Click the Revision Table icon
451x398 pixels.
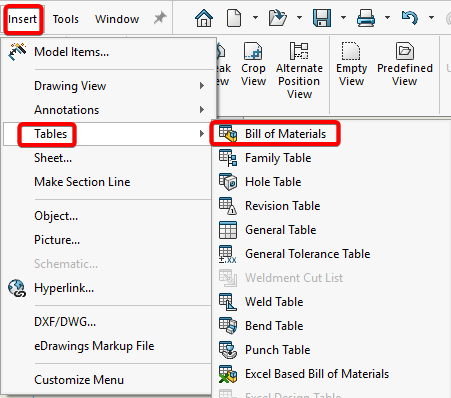tap(228, 206)
